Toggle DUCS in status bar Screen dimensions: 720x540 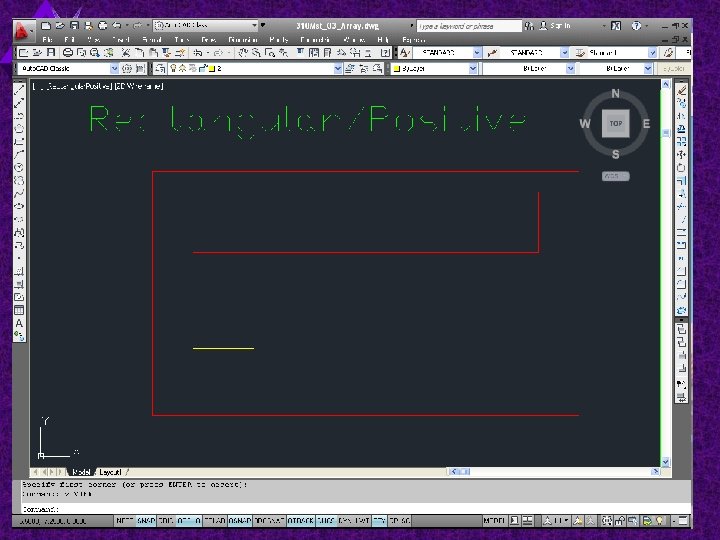(x=326, y=521)
